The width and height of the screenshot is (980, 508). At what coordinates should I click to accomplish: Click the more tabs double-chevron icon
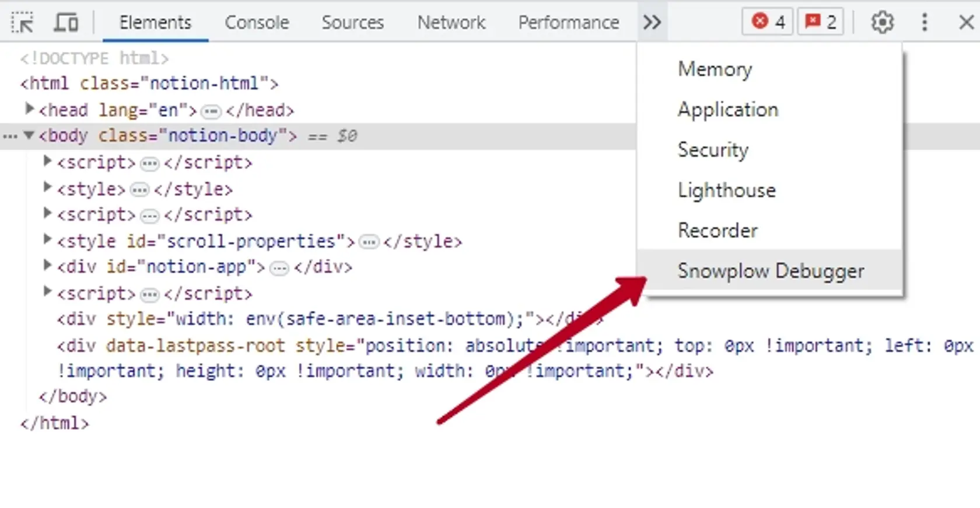click(x=652, y=22)
